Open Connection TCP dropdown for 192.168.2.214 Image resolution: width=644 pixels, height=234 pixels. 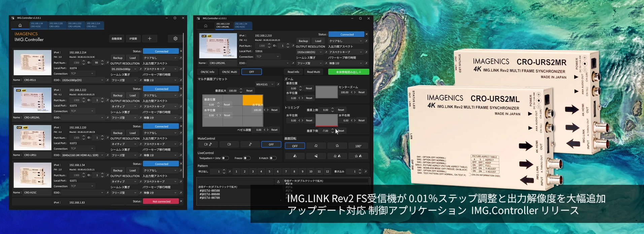[x=82, y=74]
